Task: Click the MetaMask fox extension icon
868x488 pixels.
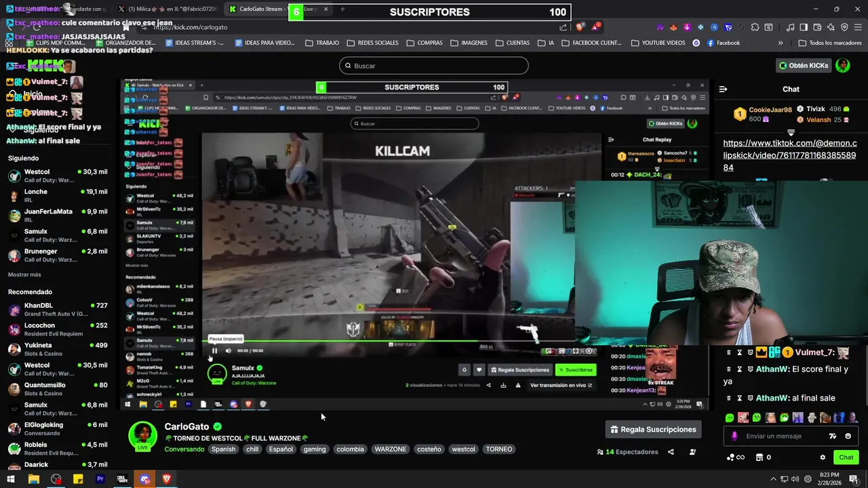Action: click(x=673, y=27)
